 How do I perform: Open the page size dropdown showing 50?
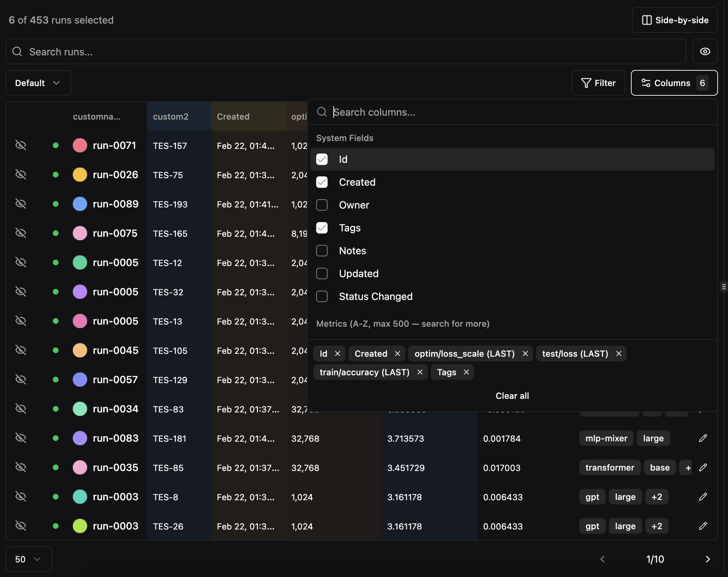28,559
